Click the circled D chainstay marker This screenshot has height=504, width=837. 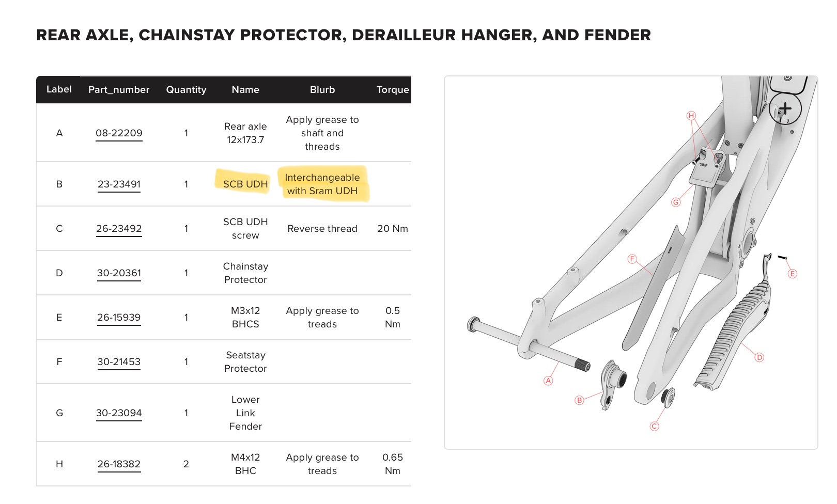(759, 357)
